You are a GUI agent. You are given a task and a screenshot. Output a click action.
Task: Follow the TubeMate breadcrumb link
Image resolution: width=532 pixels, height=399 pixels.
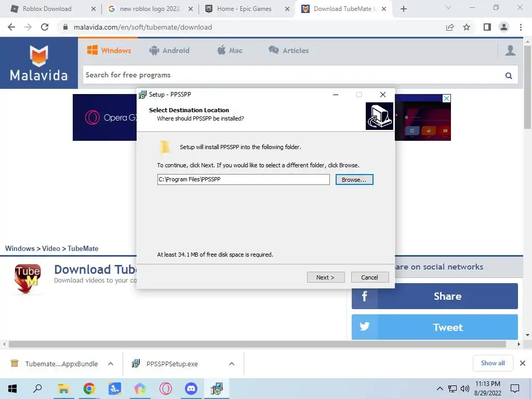[83, 248]
